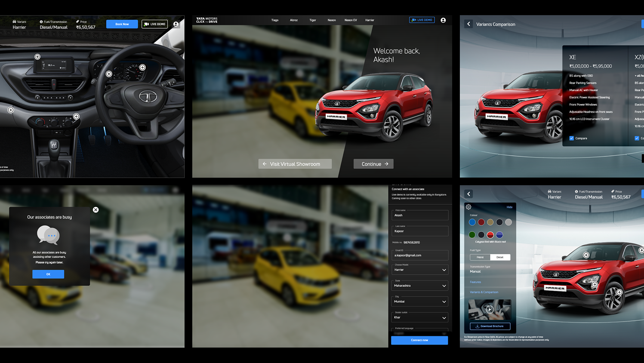Choose Calypso Red with Black roof swatch
Viewport: 644px width, 363px height.
point(490,235)
